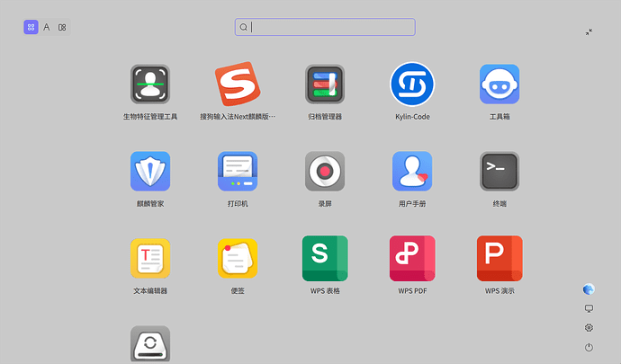Open the 生物特征管理工具 app
The image size is (621, 364).
(150, 84)
